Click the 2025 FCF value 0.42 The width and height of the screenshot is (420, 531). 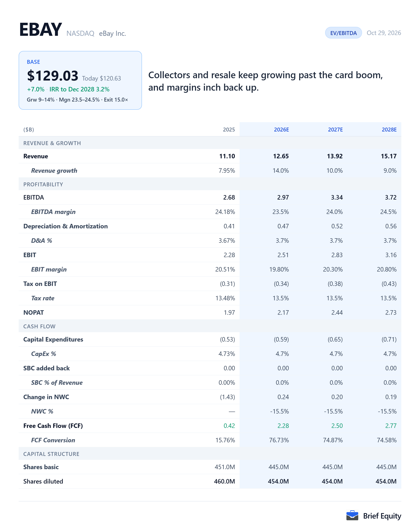coord(229,426)
